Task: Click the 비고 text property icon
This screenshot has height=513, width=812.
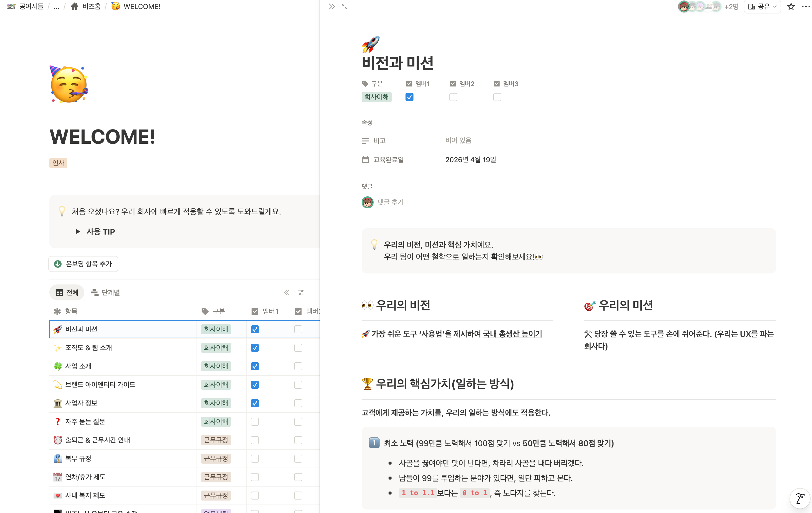Action: 365,141
